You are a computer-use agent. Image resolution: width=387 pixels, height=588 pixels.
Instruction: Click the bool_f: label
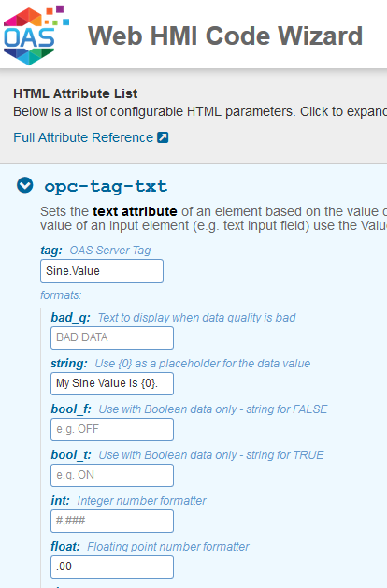71,409
